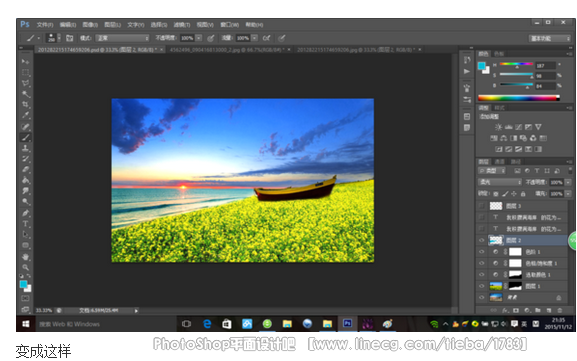
Task: Add a Levels adjustment
Action: click(x=509, y=127)
